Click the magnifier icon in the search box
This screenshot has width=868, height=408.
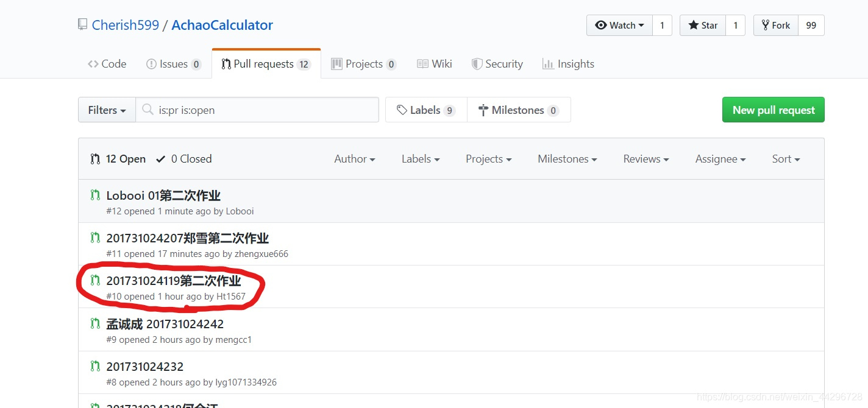pyautogui.click(x=148, y=110)
